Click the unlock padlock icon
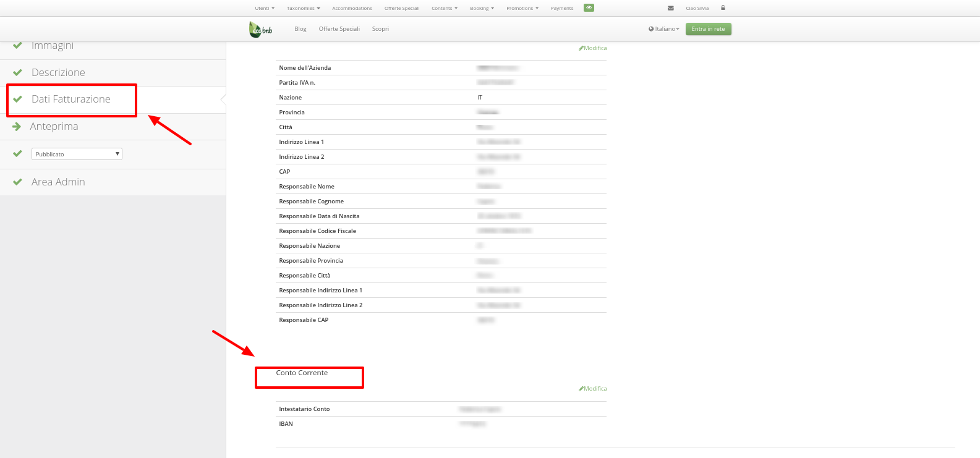980x458 pixels. click(723, 8)
